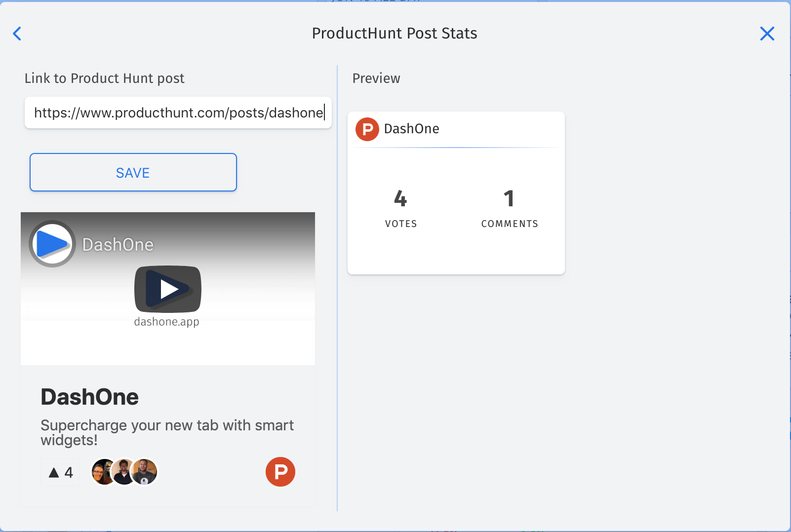This screenshot has width=791, height=532.
Task: Open the dashone.app link below the video
Action: pyautogui.click(x=167, y=322)
